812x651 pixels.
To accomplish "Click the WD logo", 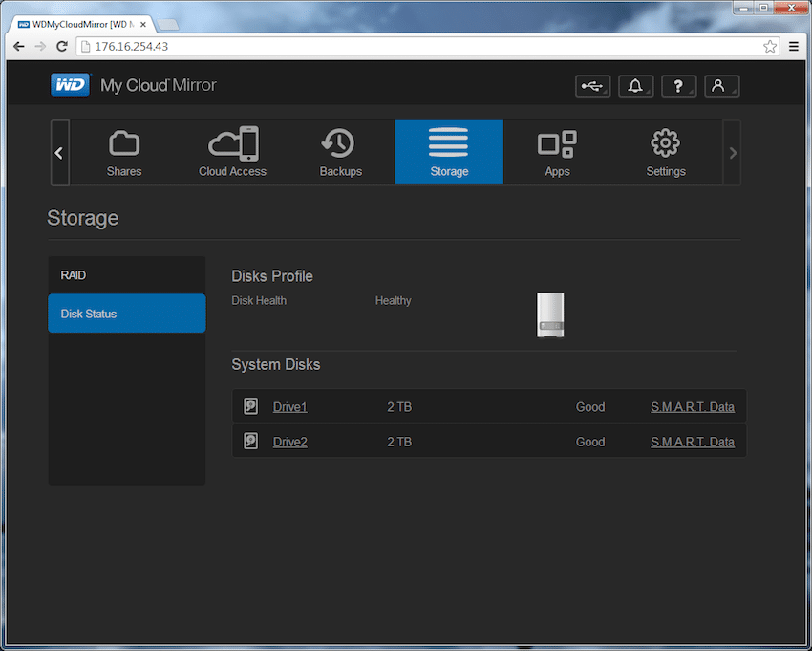I will (71, 84).
